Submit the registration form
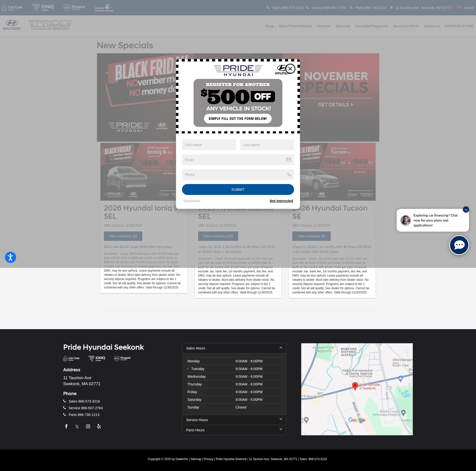The height and width of the screenshot is (471, 476). click(x=238, y=189)
